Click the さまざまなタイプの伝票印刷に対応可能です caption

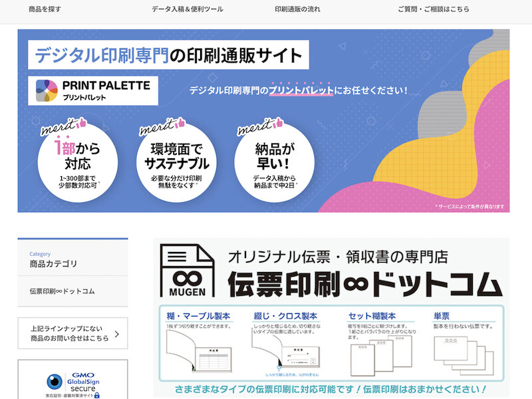point(331,389)
